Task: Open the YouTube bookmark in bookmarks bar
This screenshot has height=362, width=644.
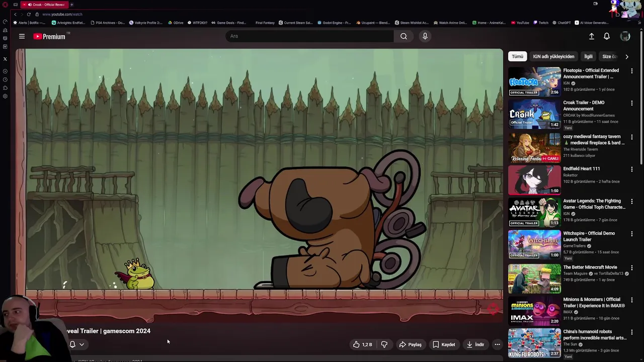Action: click(x=520, y=23)
